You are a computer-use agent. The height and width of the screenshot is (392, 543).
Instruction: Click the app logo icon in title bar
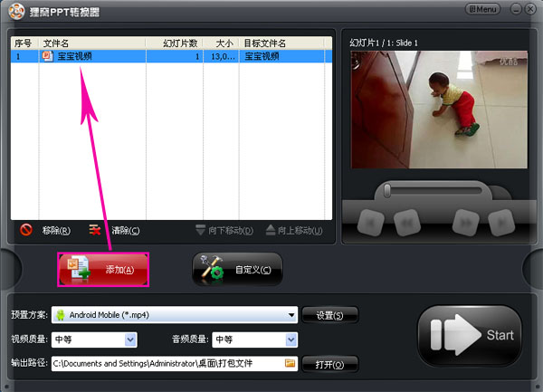click(16, 12)
